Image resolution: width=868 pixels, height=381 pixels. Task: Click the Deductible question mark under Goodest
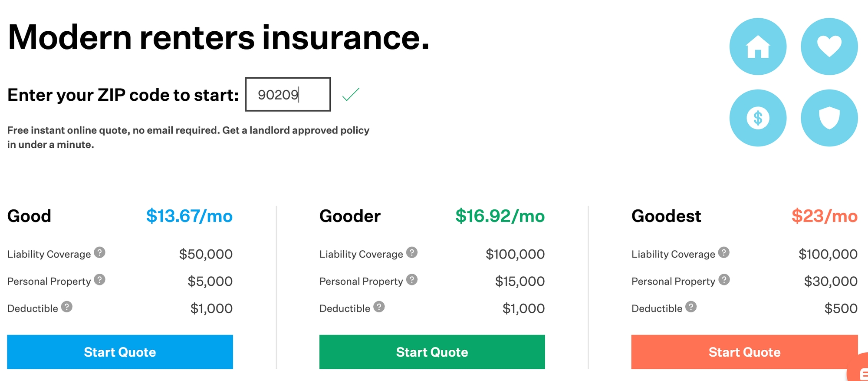tap(690, 306)
